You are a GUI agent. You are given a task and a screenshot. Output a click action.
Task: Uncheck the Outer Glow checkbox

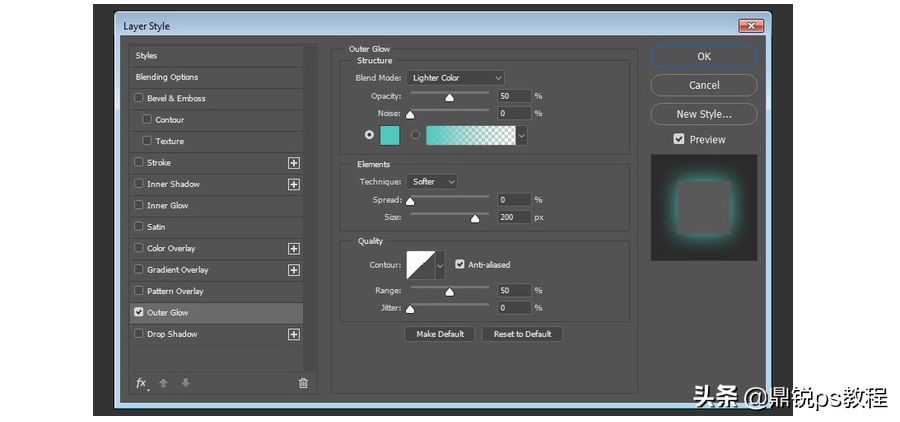point(138,312)
